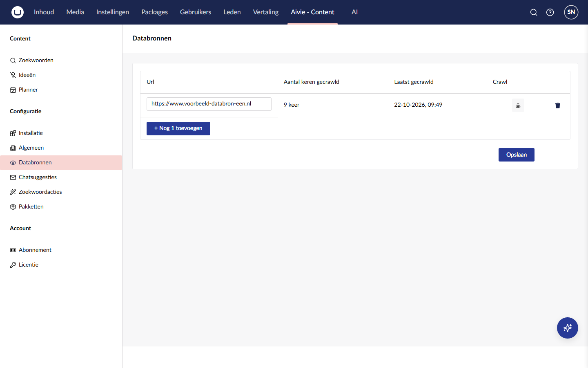Open the SN user avatar menu

571,12
